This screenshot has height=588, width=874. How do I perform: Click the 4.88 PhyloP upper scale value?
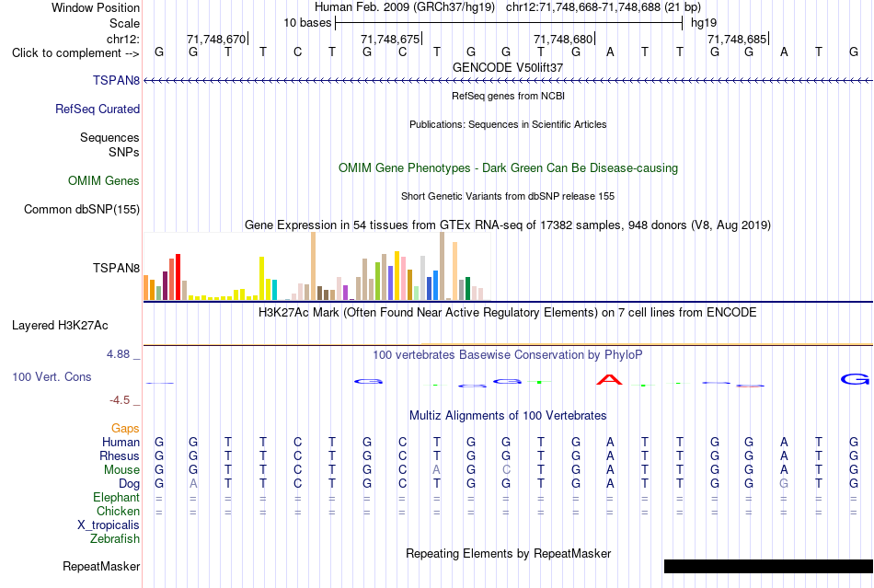[118, 354]
